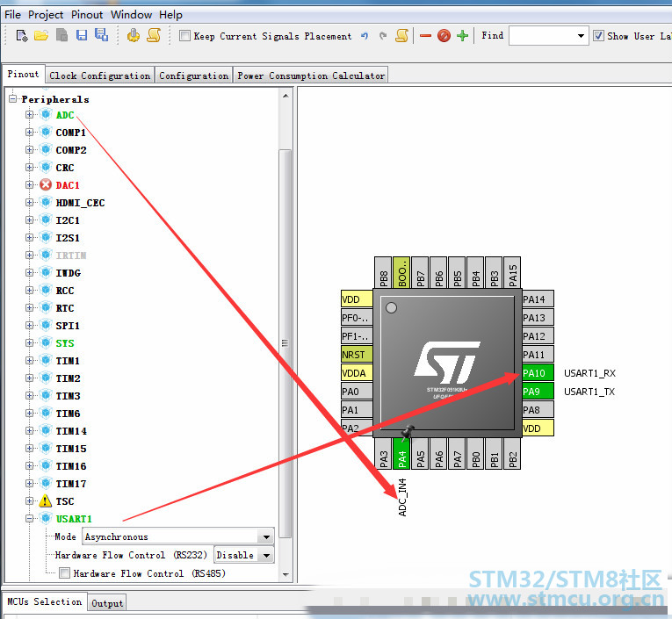Switch to Power Consumption Calculator tab
Viewport: 672px width, 619px height.
(311, 76)
